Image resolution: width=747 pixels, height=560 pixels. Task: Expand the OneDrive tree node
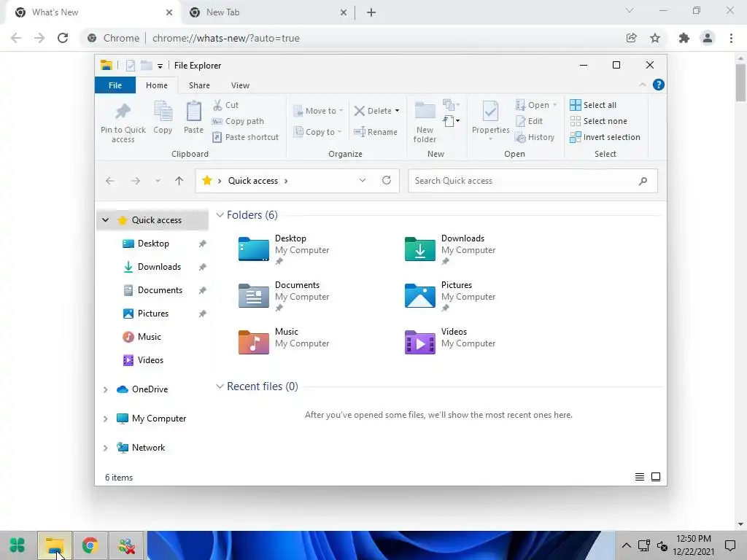105,389
